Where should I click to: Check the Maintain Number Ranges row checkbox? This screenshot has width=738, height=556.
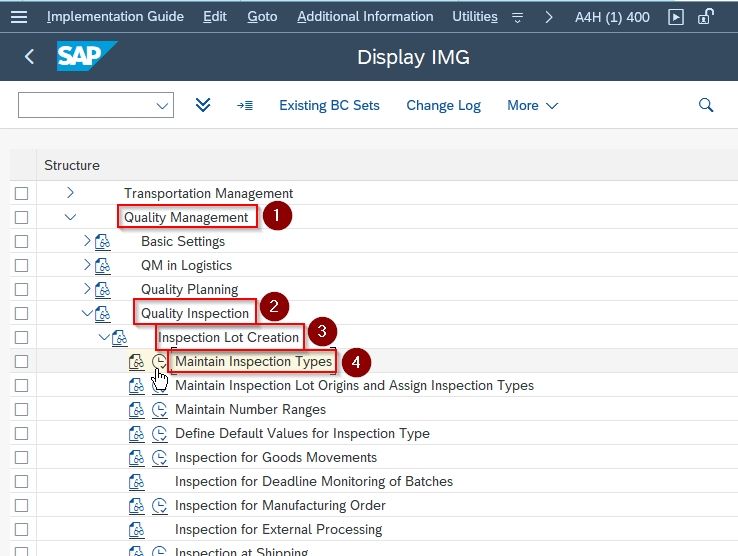[x=21, y=410]
